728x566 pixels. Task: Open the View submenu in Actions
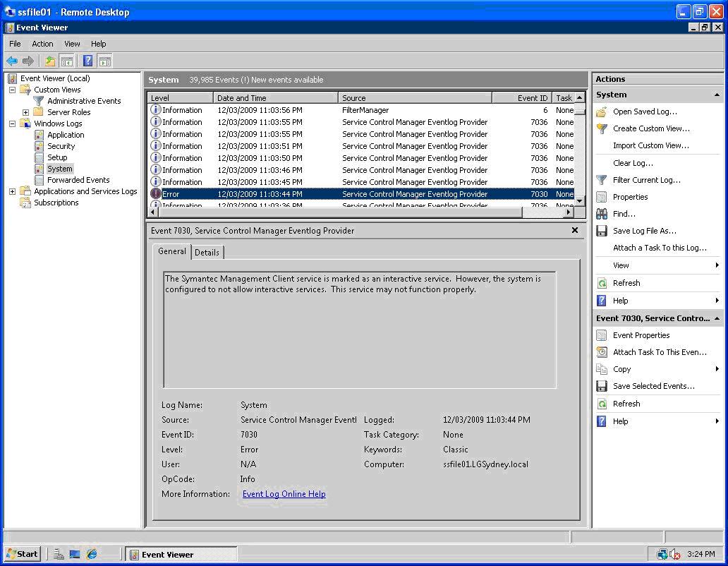[x=621, y=265]
